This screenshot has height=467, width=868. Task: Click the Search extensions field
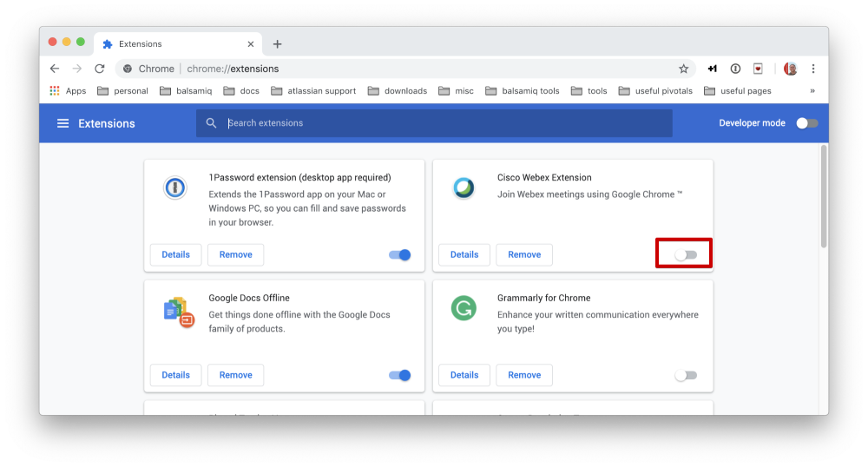[434, 123]
